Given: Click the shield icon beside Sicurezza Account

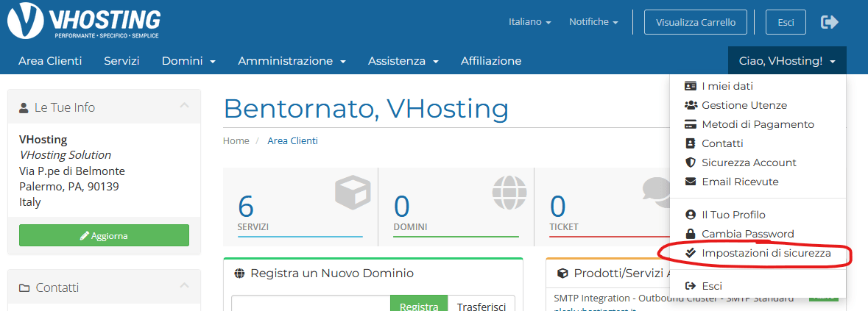Looking at the screenshot, I should coord(690,162).
